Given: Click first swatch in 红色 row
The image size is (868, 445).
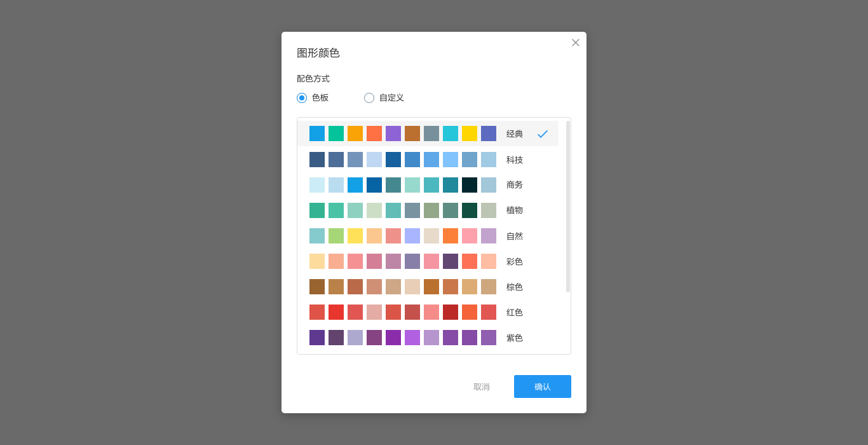Looking at the screenshot, I should (317, 312).
